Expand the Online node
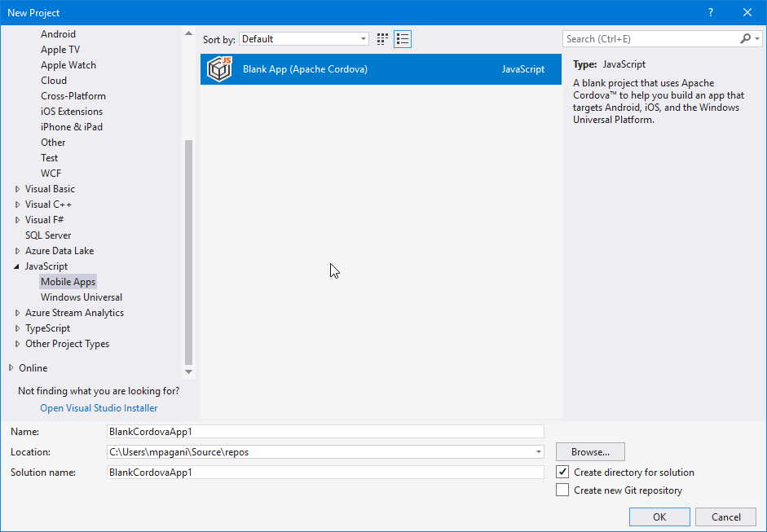 coord(11,367)
